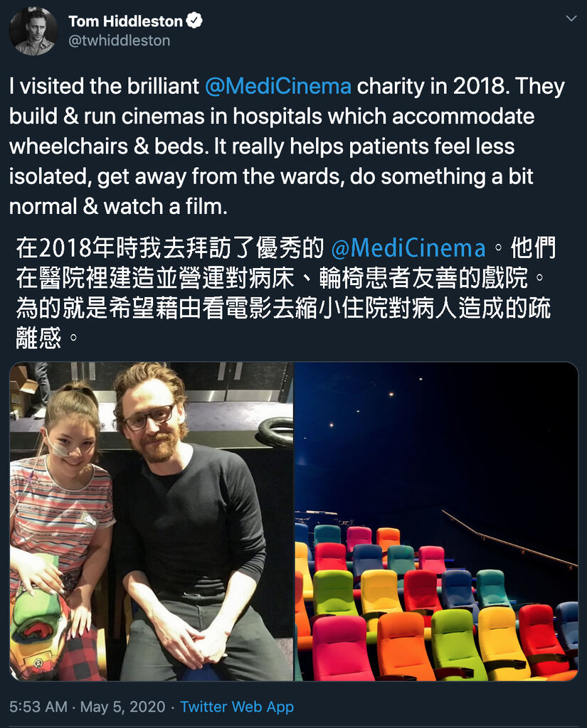Click the verified badge next to the name
This screenshot has height=728, width=587.
click(194, 21)
